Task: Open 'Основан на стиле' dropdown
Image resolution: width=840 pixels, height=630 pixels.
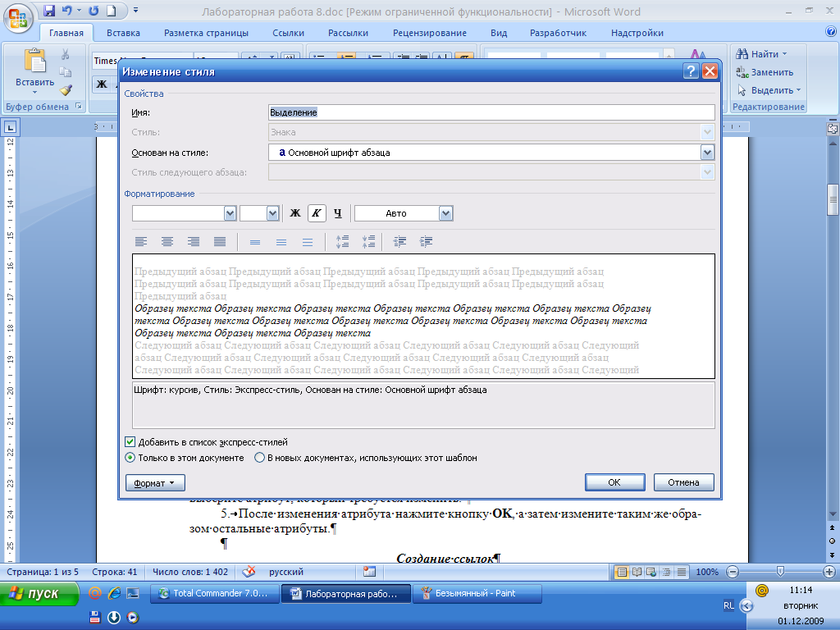Action: (x=707, y=153)
